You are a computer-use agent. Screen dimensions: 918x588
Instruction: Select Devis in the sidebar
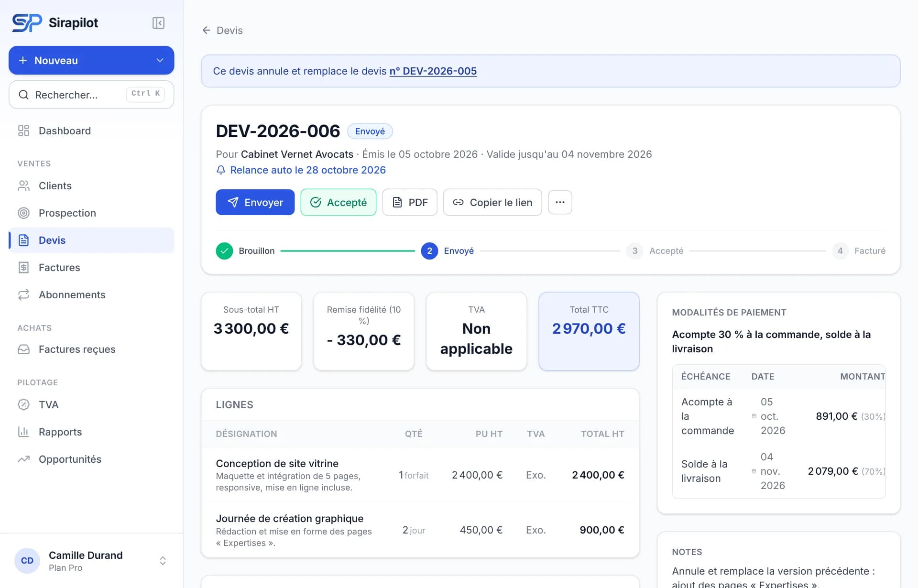(x=91, y=240)
